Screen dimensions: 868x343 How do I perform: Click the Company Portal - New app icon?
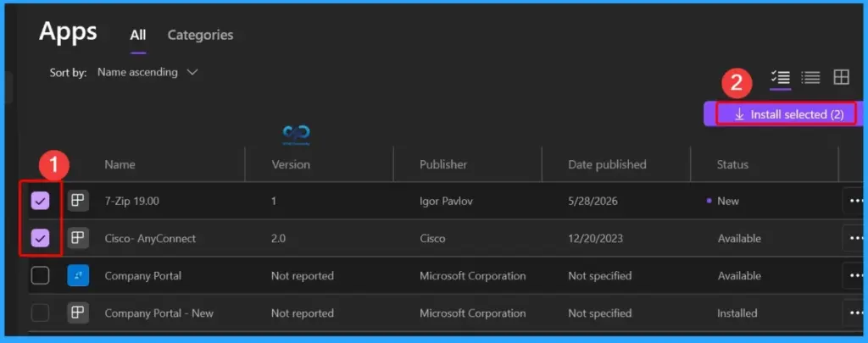tap(78, 313)
